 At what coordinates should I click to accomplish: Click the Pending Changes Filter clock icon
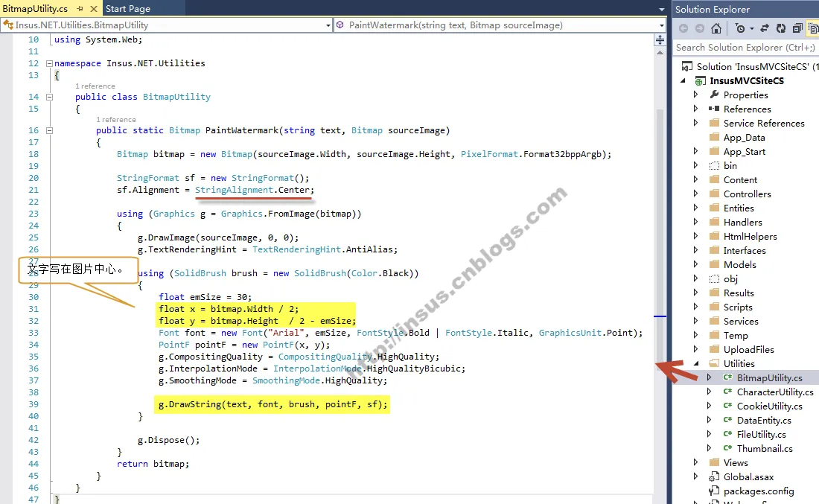point(740,28)
